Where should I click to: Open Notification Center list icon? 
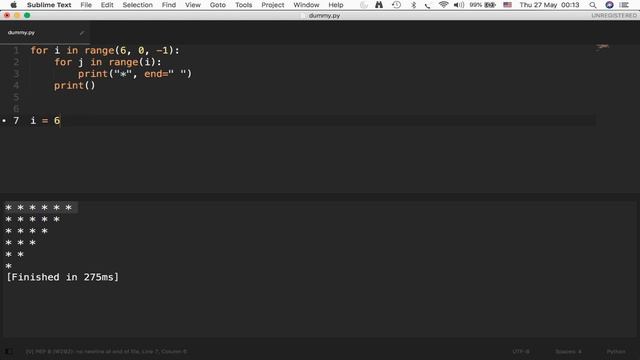pos(624,5)
